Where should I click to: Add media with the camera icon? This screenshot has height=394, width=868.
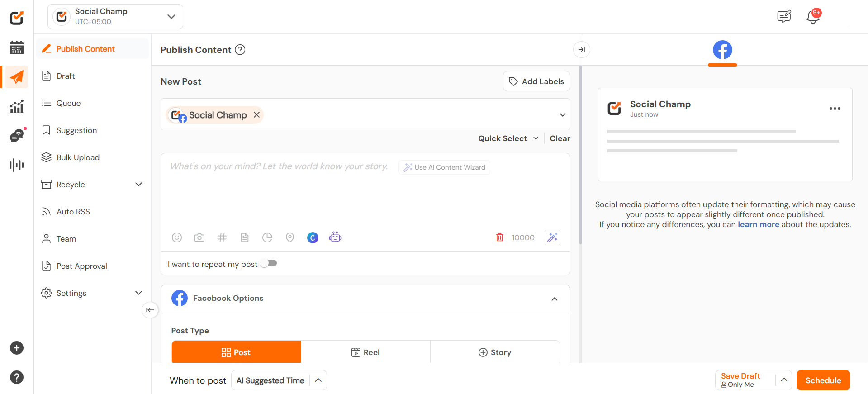(x=199, y=237)
